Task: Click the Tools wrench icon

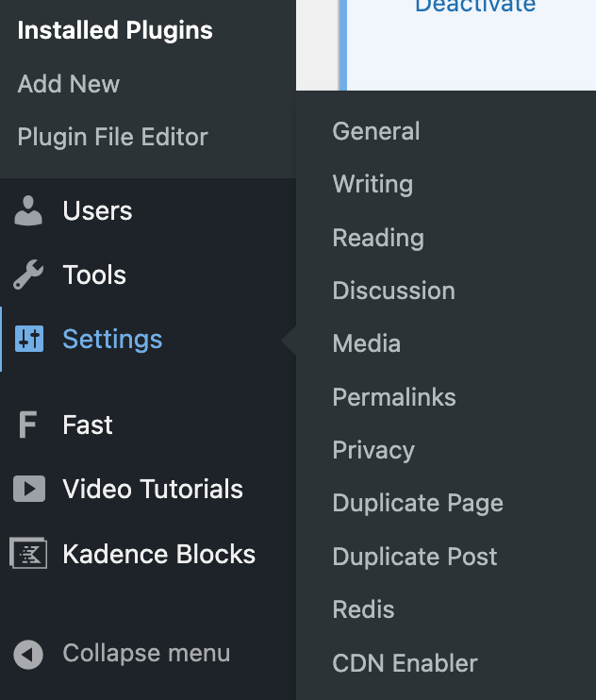Action: (x=28, y=275)
